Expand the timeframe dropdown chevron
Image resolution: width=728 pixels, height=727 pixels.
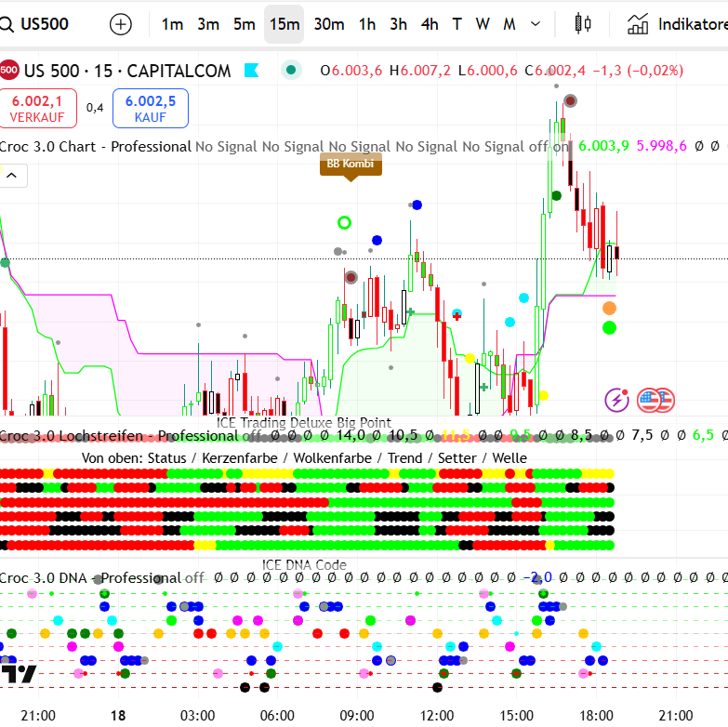(534, 24)
